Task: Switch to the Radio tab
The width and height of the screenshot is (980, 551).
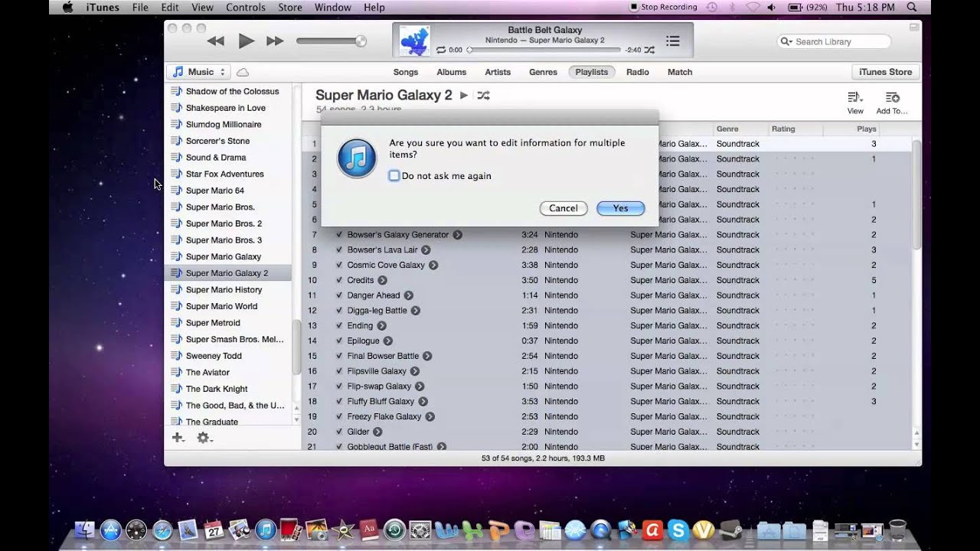Action: [x=638, y=72]
